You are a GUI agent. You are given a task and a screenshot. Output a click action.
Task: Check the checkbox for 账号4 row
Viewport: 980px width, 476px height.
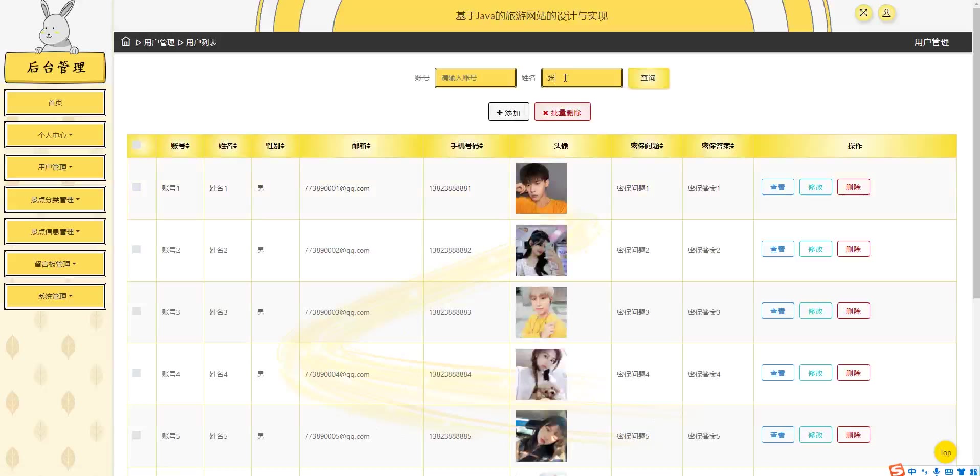137,373
